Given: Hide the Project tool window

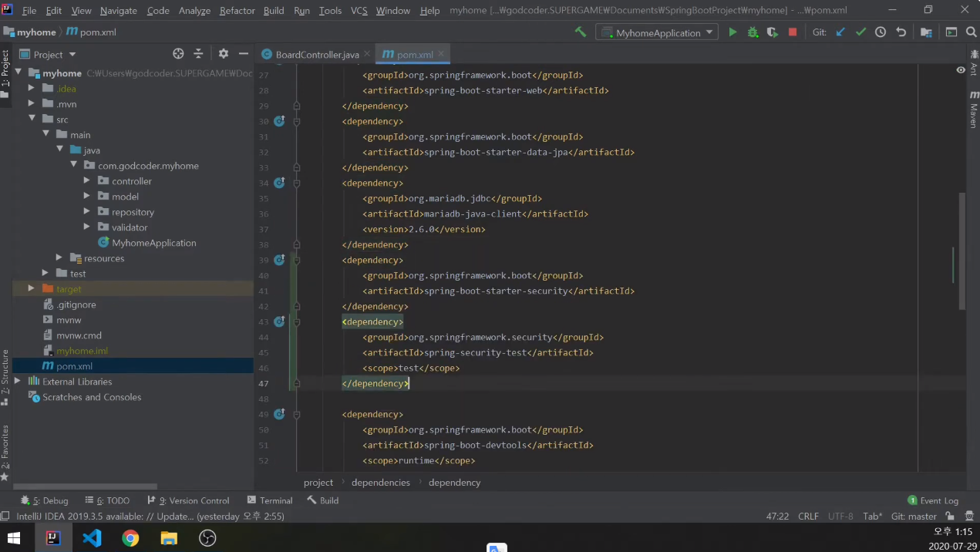Looking at the screenshot, I should point(244,54).
